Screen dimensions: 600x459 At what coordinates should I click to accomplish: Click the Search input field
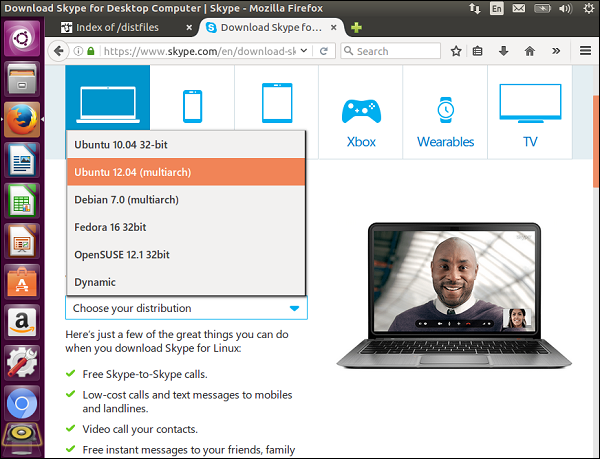pos(390,51)
